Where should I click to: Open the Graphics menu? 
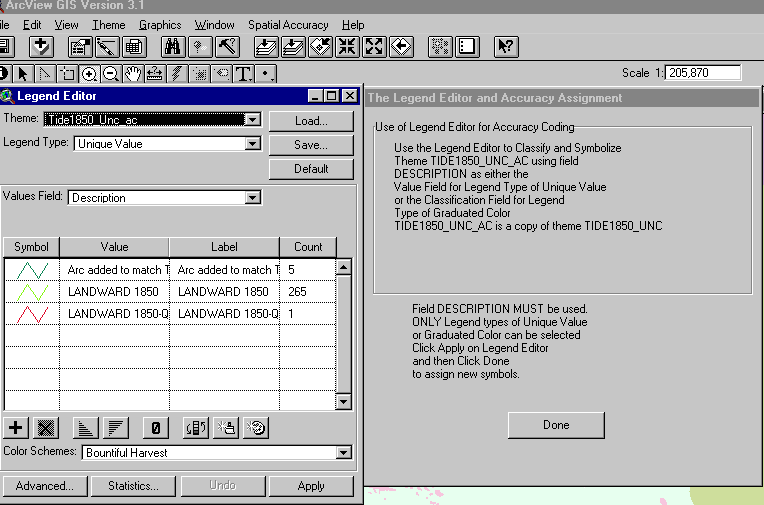160,24
